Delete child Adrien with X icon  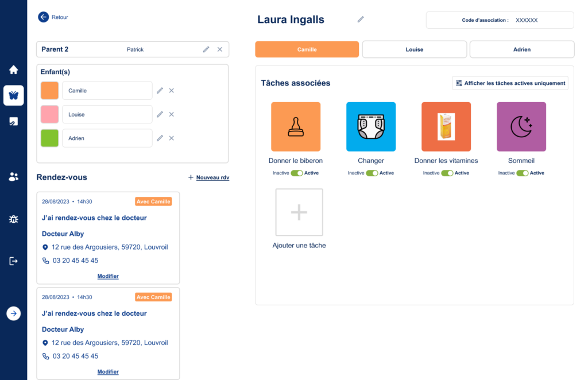pos(171,138)
